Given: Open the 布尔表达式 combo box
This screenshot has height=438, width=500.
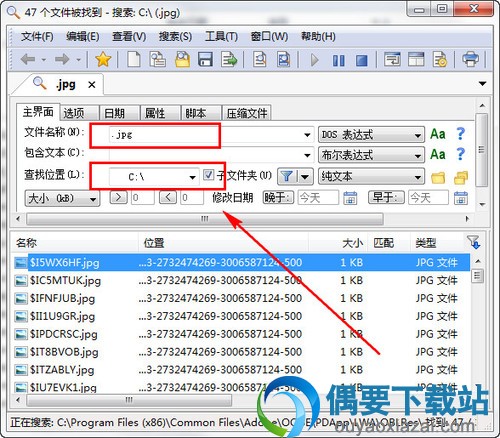Looking at the screenshot, I should click(x=371, y=155).
